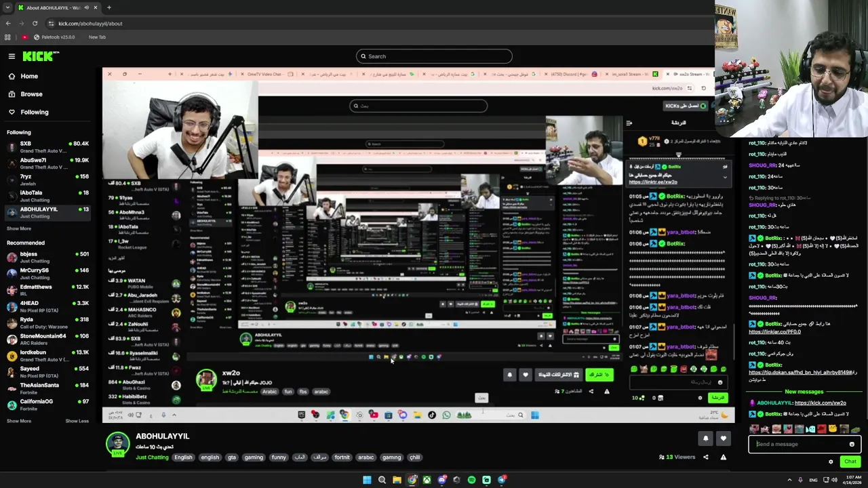Open Edmatthews recommended channel

[x=47, y=289]
